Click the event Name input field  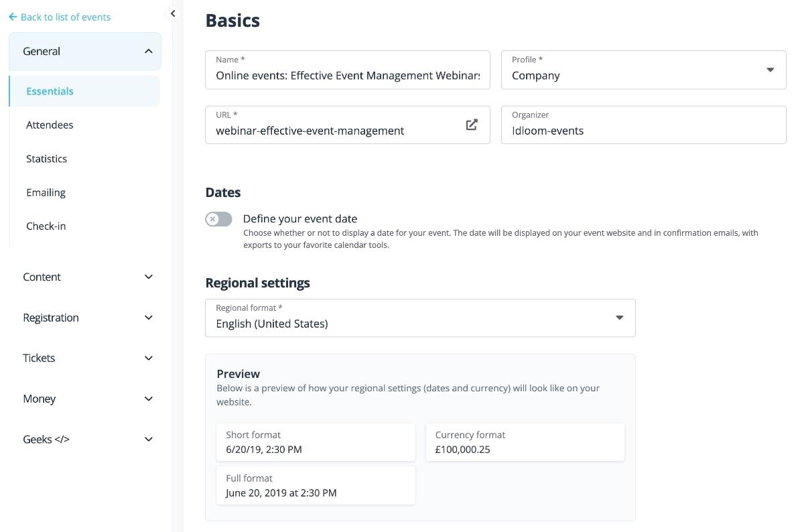click(347, 76)
